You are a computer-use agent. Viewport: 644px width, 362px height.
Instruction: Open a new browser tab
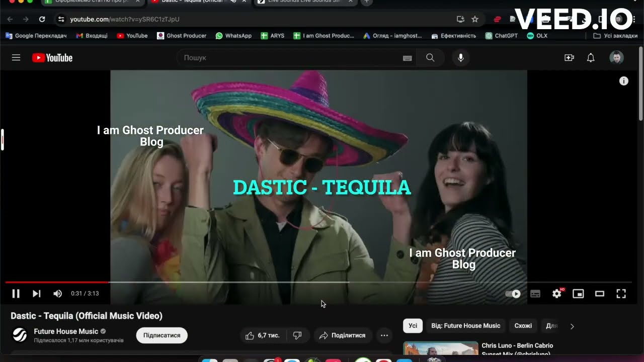[x=366, y=2]
